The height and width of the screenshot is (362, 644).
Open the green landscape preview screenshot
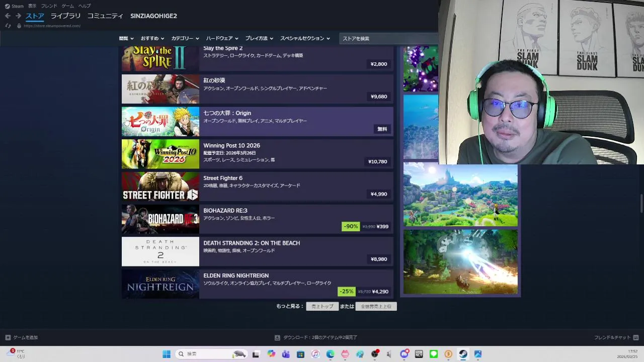coord(460,195)
